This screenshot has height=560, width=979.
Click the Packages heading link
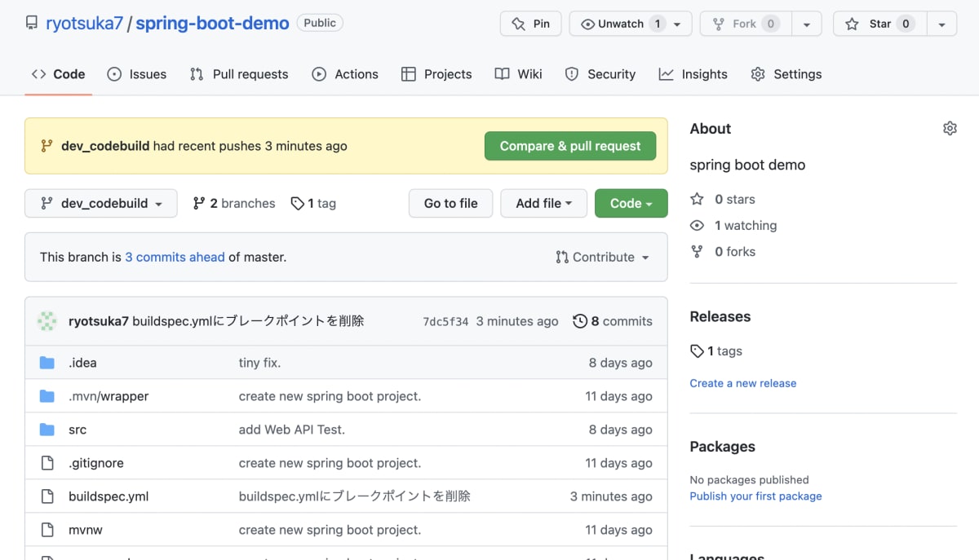coord(723,447)
